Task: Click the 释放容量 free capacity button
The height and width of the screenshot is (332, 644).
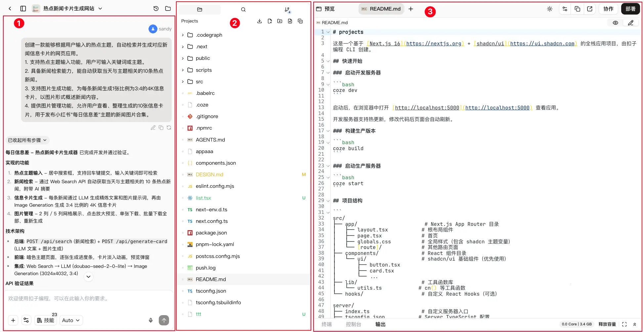Action: pyautogui.click(x=607, y=324)
